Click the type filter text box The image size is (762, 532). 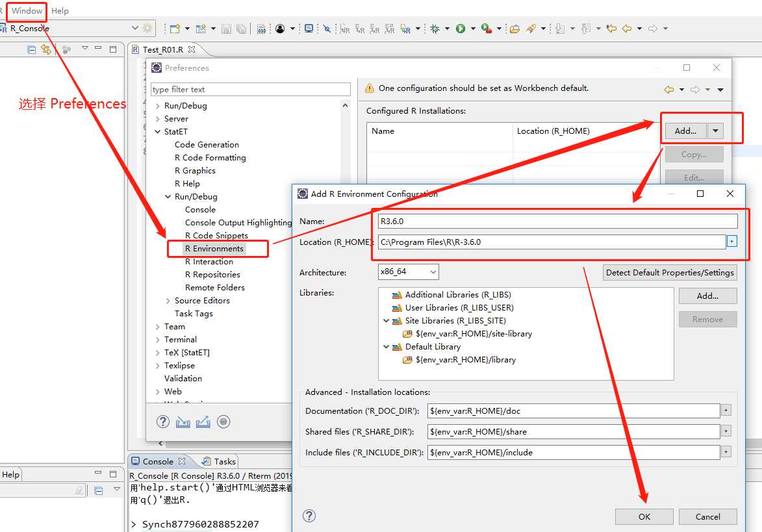[x=250, y=90]
